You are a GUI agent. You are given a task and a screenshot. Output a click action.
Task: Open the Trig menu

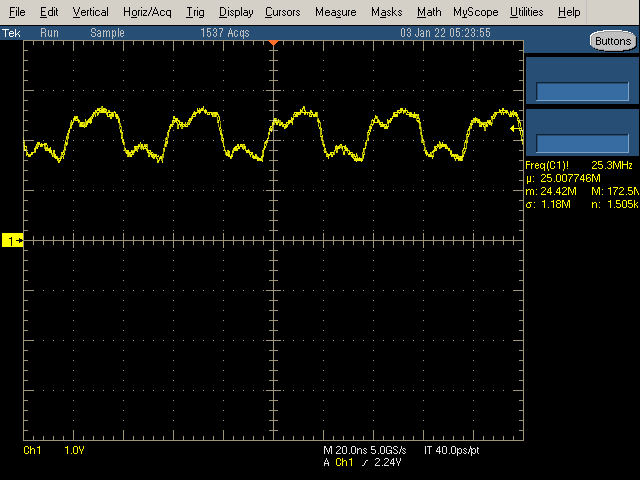pos(195,12)
